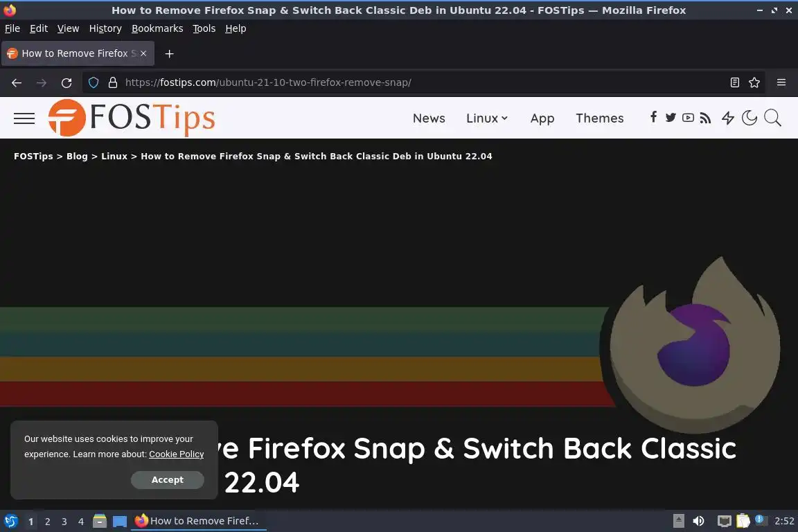The image size is (798, 532).
Task: Open the File menu
Action: [12, 28]
